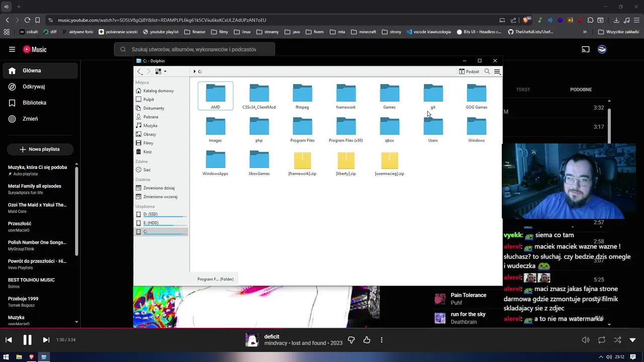Screen dimensions: 644x362
Task: Open YouTube Music hamburger menu
Action: tap(12, 49)
